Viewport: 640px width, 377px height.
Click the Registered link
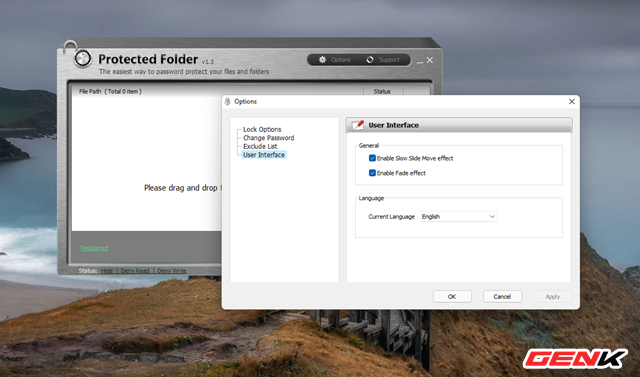click(94, 248)
